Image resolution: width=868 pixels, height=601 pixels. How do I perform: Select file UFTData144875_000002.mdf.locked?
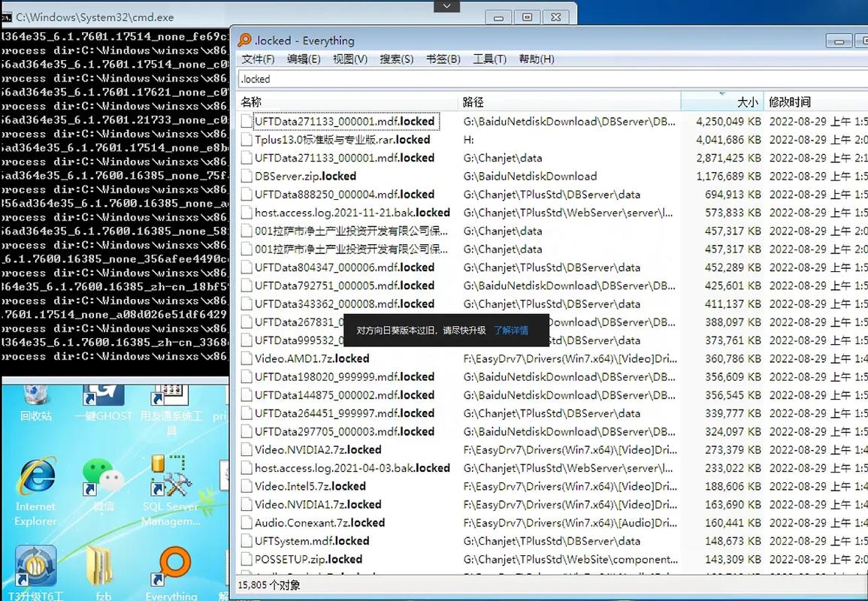coord(344,395)
